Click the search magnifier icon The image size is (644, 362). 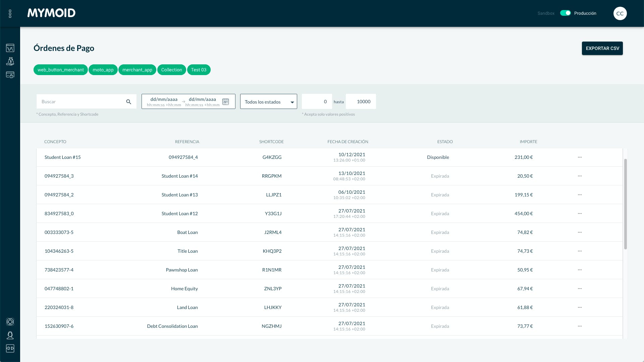coord(128,102)
